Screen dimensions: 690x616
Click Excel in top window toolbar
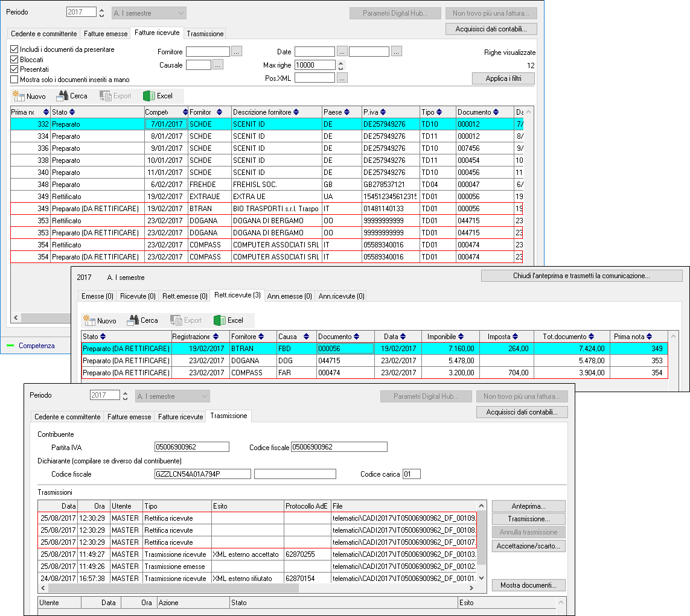[x=158, y=96]
